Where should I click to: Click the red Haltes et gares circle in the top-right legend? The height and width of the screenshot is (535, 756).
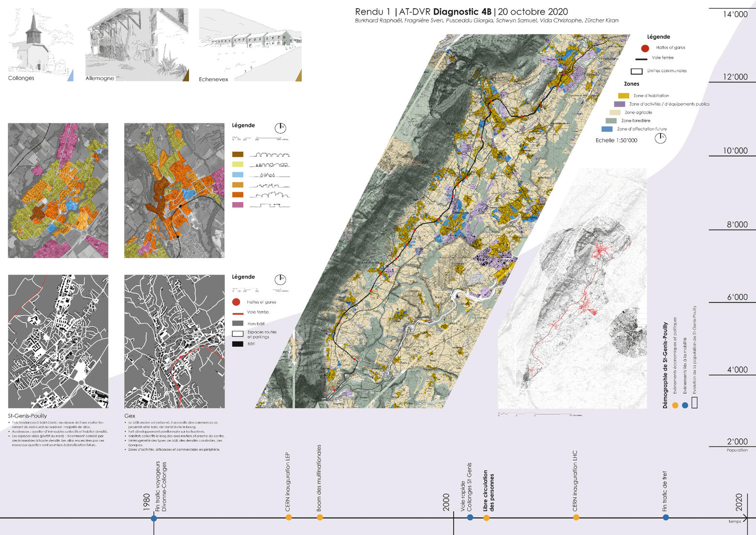(x=645, y=48)
